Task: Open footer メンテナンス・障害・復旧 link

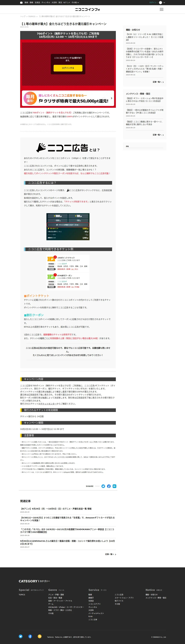Action: pyautogui.click(x=156, y=598)
